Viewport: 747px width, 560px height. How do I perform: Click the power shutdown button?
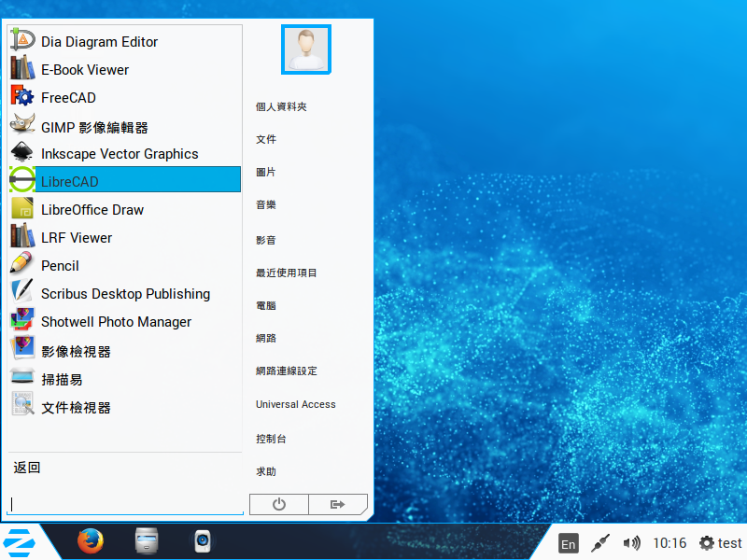[279, 504]
